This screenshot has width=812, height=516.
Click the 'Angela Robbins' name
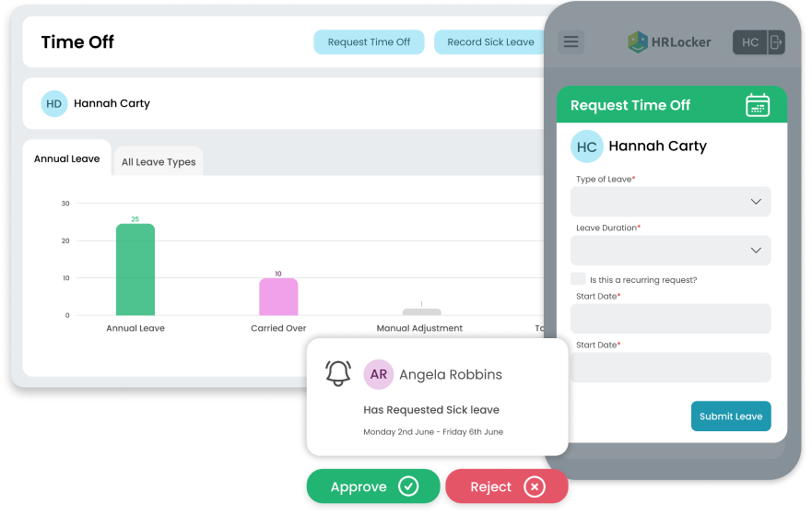click(451, 374)
